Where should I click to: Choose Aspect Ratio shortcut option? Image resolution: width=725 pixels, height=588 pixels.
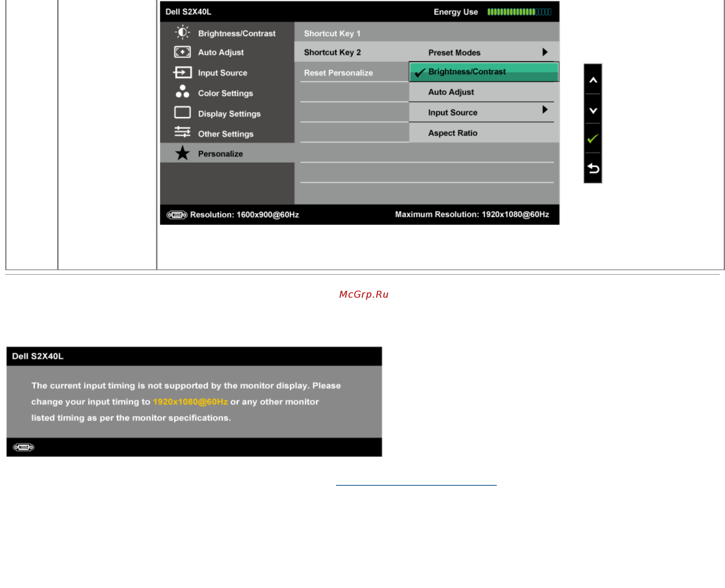click(484, 133)
